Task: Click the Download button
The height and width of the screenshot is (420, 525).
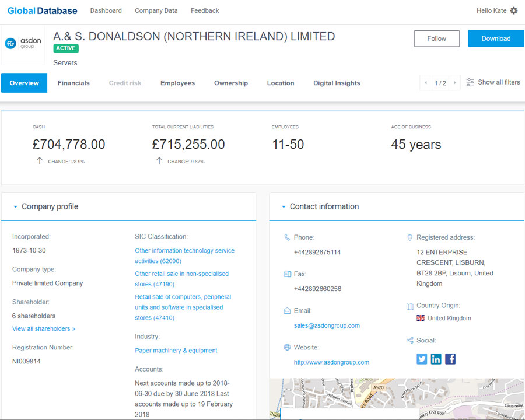Action: [496, 38]
